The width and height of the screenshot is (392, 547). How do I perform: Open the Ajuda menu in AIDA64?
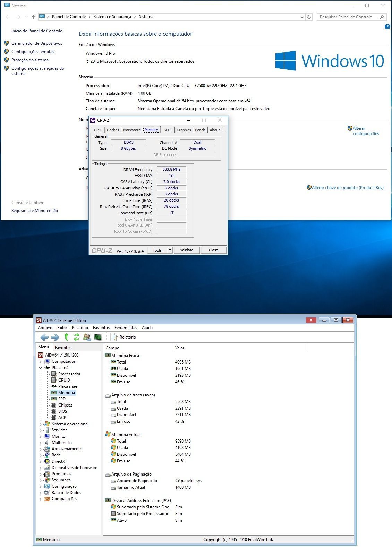coord(147,328)
